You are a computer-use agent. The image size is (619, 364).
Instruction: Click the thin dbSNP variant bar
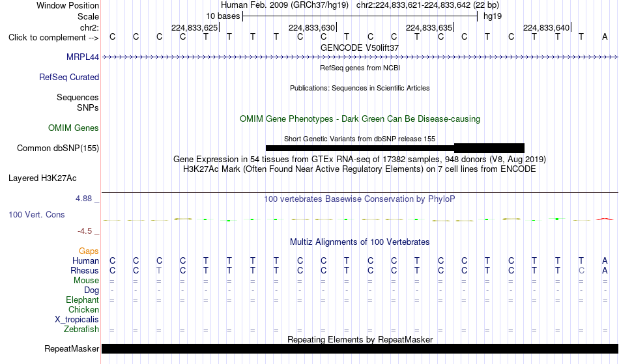coord(360,148)
